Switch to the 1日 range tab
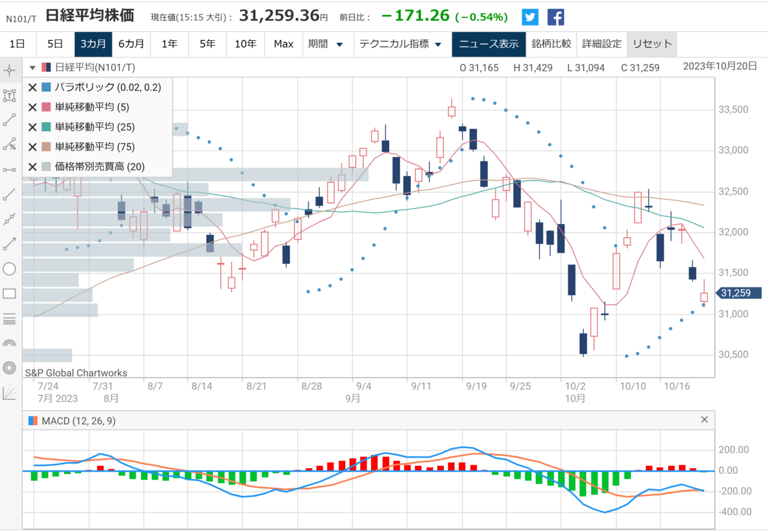The width and height of the screenshot is (768, 532). [17, 44]
